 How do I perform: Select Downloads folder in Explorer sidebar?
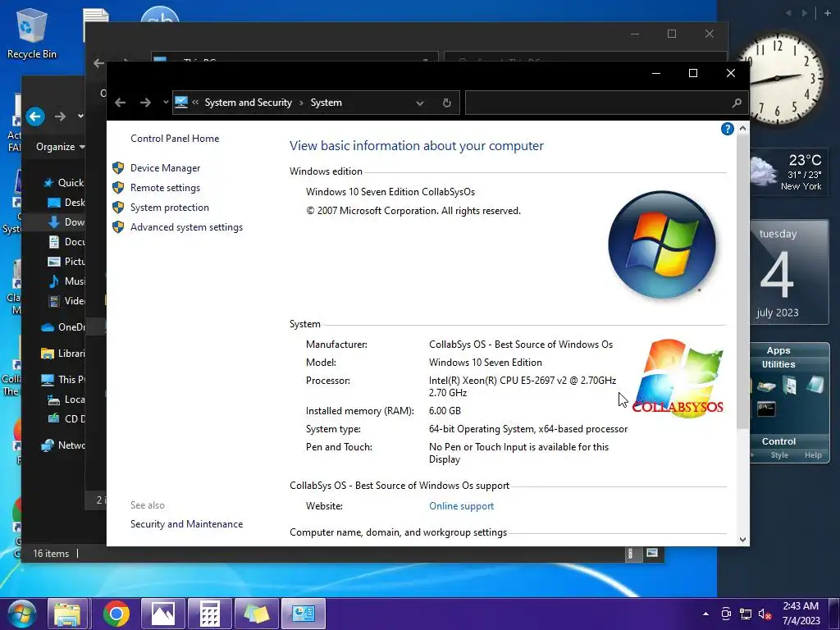pos(66,222)
